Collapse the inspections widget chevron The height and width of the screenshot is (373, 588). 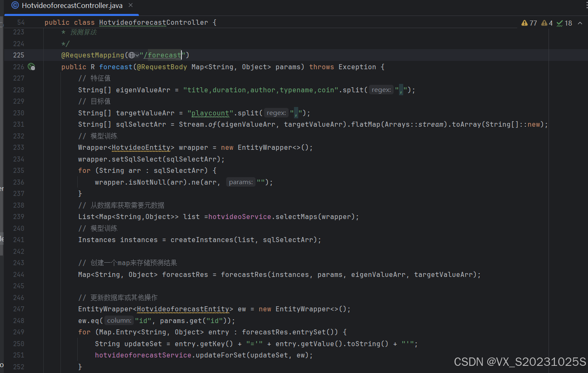pyautogui.click(x=580, y=23)
